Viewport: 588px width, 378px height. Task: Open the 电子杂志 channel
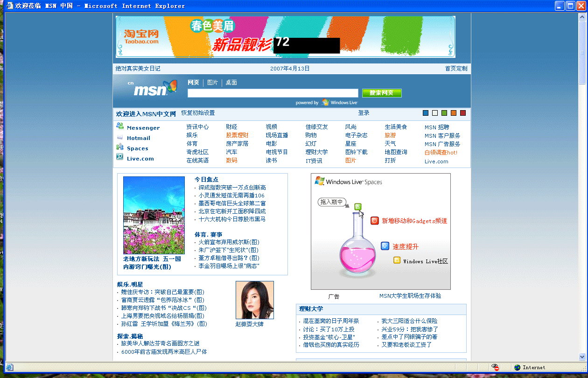click(357, 135)
